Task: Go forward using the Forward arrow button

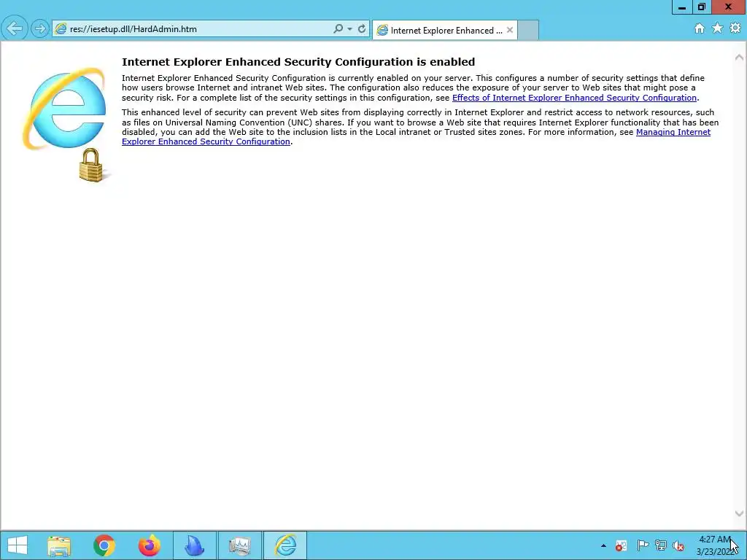Action: coord(40,29)
